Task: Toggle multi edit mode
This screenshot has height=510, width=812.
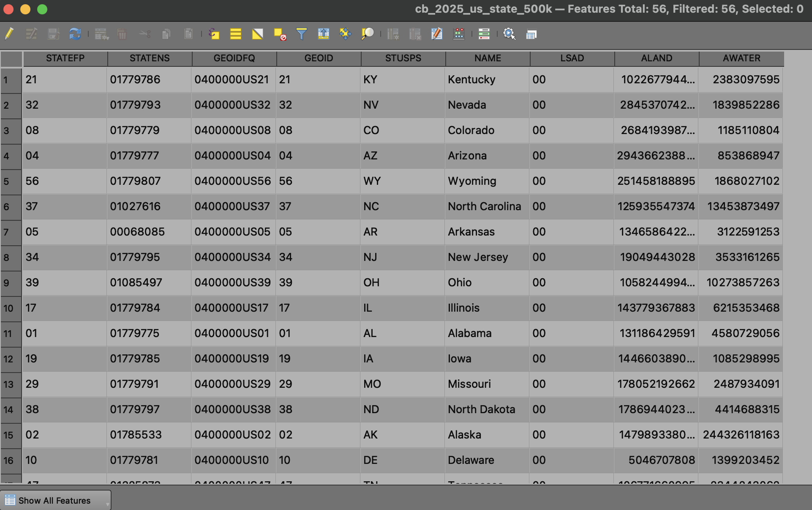Action: (31, 34)
